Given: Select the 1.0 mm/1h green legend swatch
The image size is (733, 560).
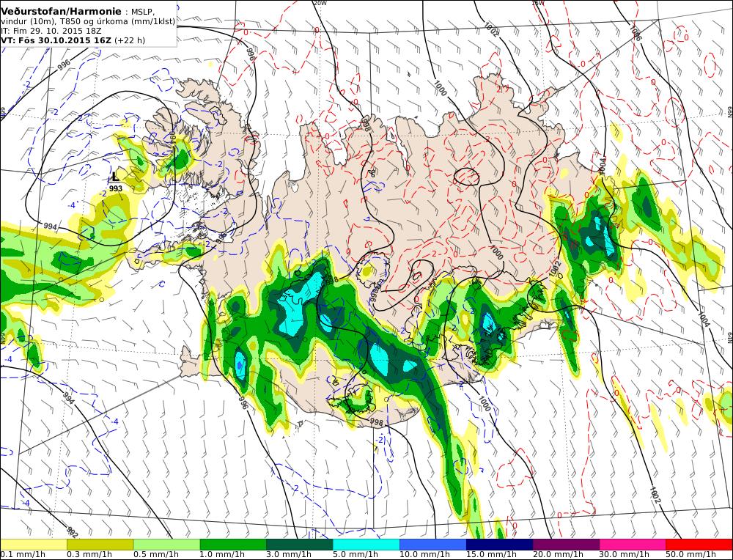Looking at the screenshot, I should coord(233,544).
